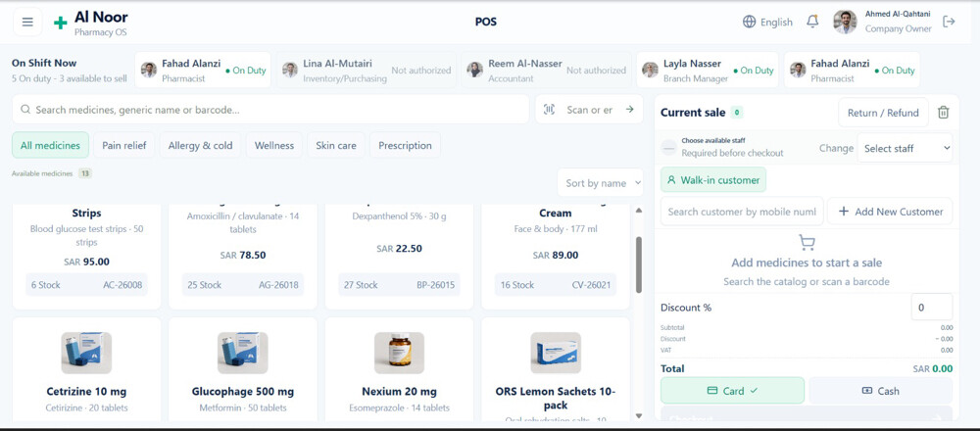The height and width of the screenshot is (431, 980).
Task: Click the Cetrizine 10 mg title
Action: (x=86, y=392)
